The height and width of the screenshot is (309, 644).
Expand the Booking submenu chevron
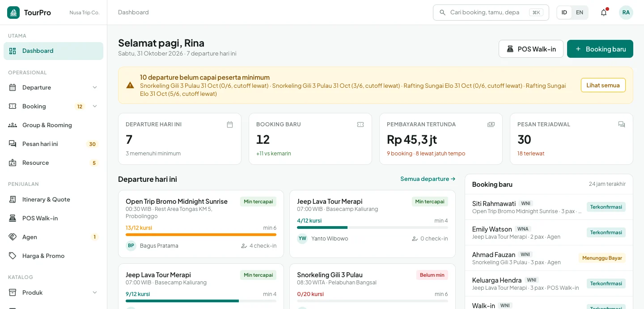coord(95,106)
